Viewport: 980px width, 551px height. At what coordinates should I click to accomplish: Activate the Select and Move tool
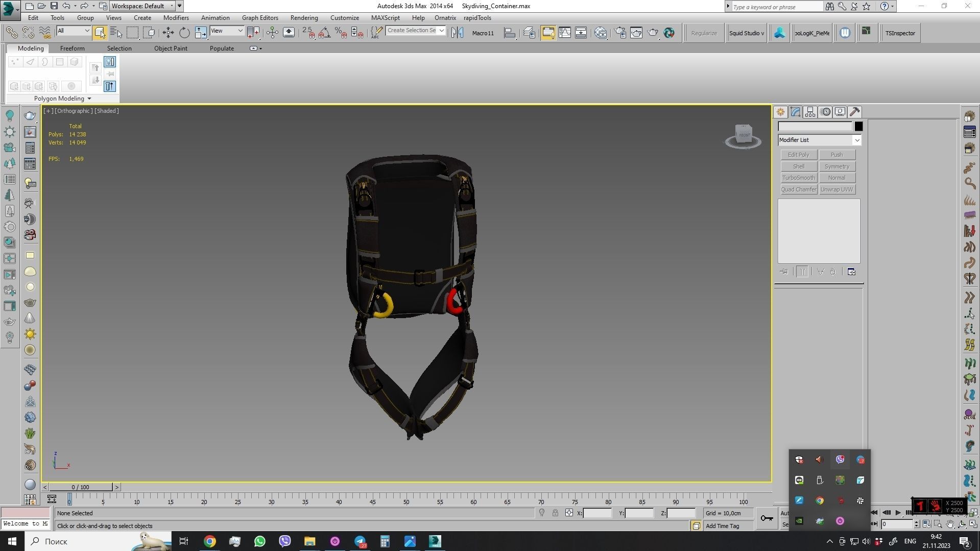coord(168,33)
